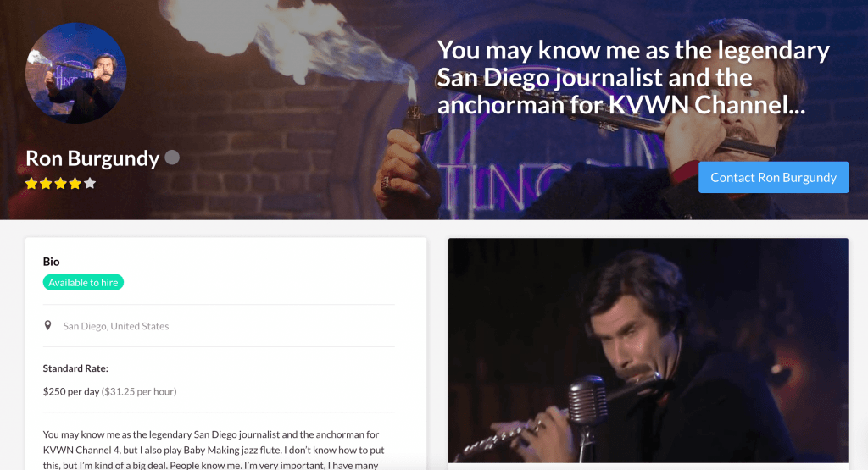Click the grey online status dot

click(x=172, y=158)
